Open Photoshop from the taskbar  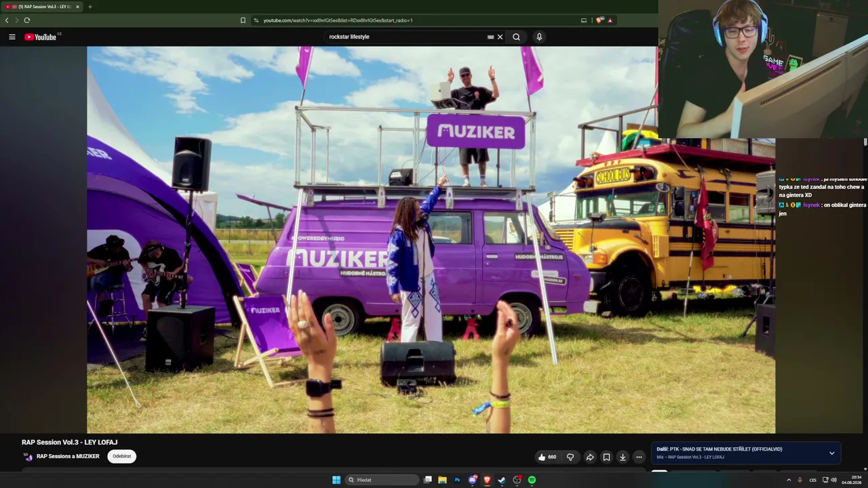457,480
